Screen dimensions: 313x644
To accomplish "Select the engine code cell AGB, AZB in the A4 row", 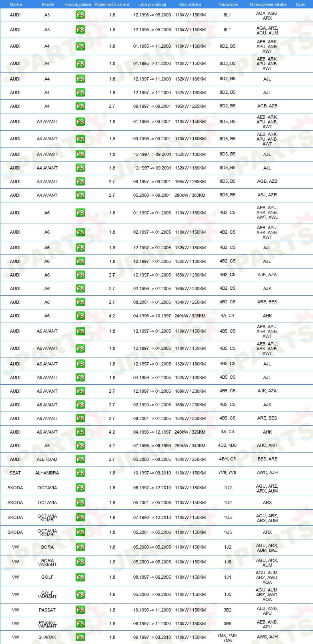I will pyautogui.click(x=267, y=106).
